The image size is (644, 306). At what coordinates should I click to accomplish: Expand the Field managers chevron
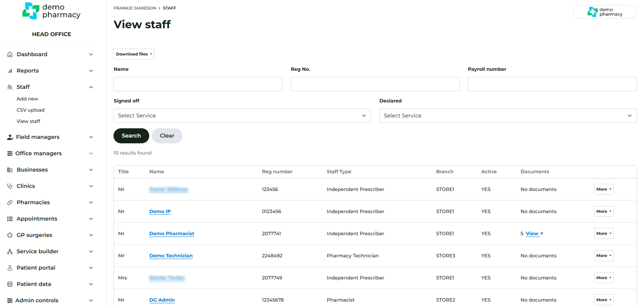[91, 137]
